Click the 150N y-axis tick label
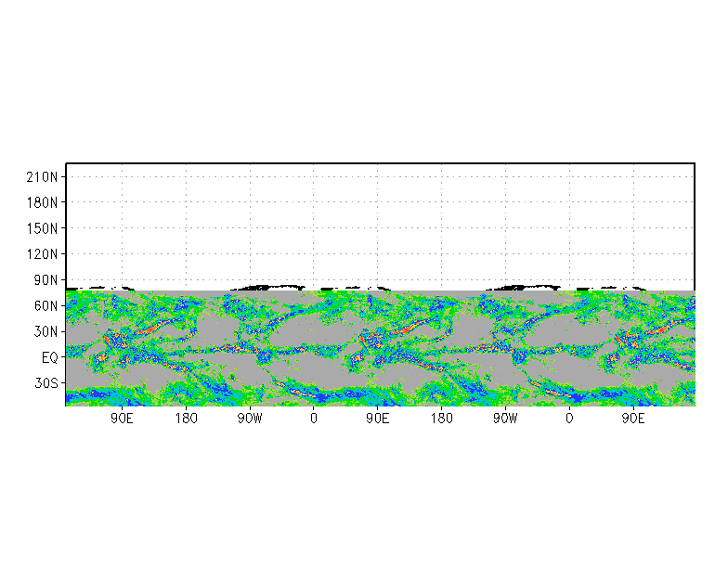This screenshot has height=568, width=728. [x=42, y=228]
